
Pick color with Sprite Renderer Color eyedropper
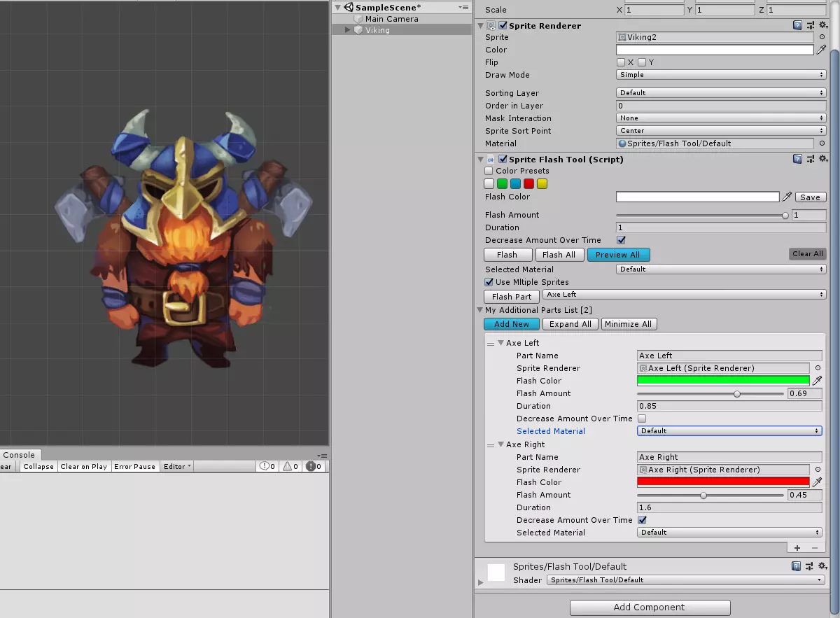pos(822,50)
